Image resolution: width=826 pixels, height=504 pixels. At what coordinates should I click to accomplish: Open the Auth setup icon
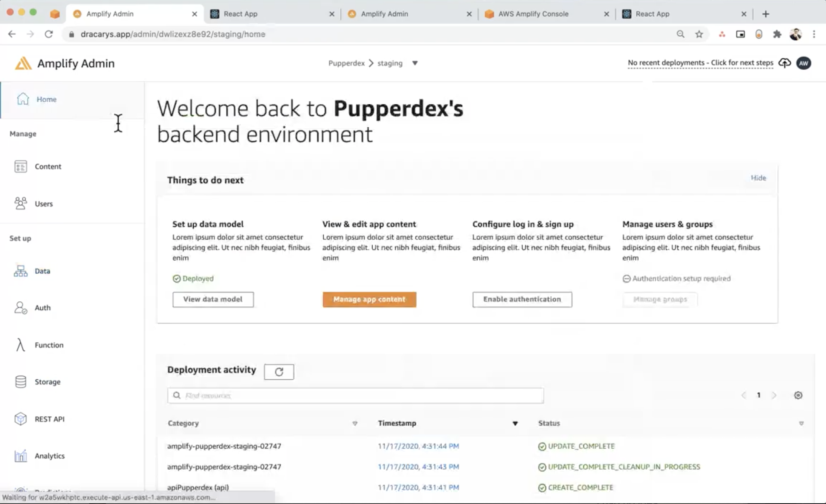click(20, 308)
